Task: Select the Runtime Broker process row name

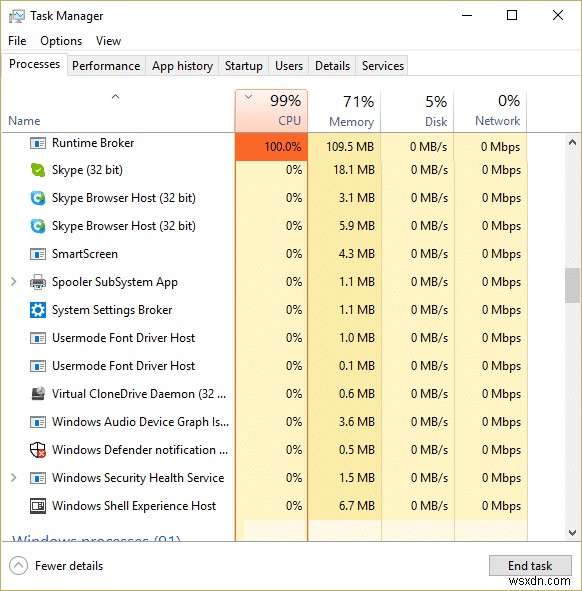Action: [x=93, y=143]
